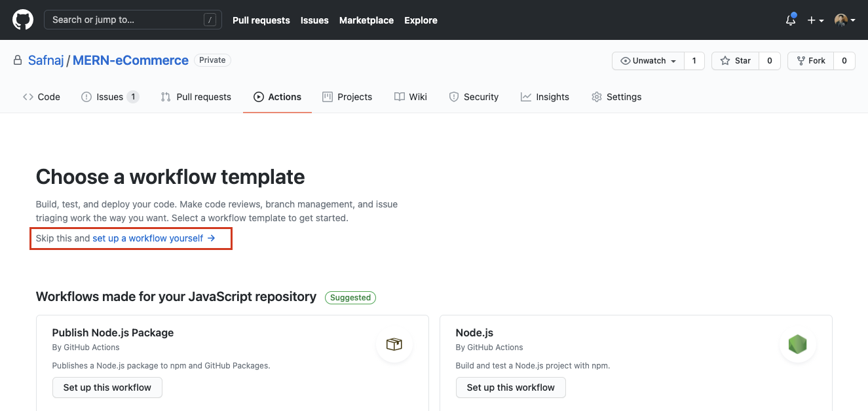
Task: Go to GitHub home via Octocat logo
Action: pyautogui.click(x=23, y=20)
